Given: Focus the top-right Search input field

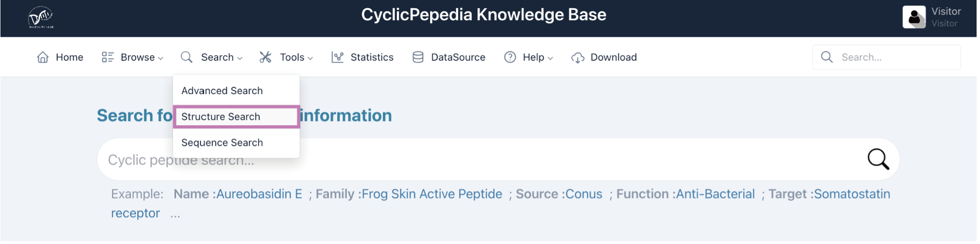Looking at the screenshot, I should [x=887, y=57].
